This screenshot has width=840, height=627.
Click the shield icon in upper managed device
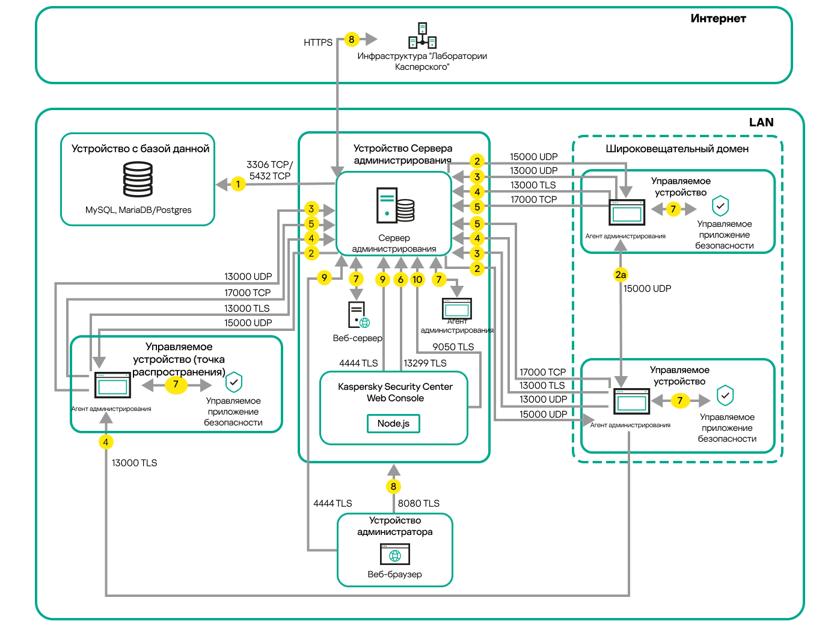[x=720, y=206]
